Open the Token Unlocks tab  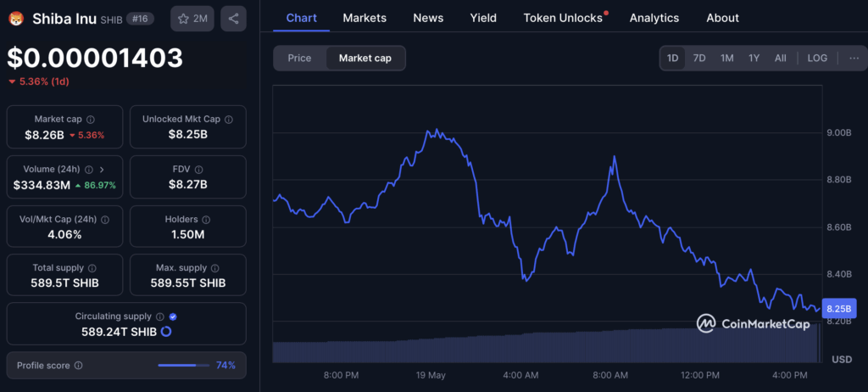coord(563,18)
